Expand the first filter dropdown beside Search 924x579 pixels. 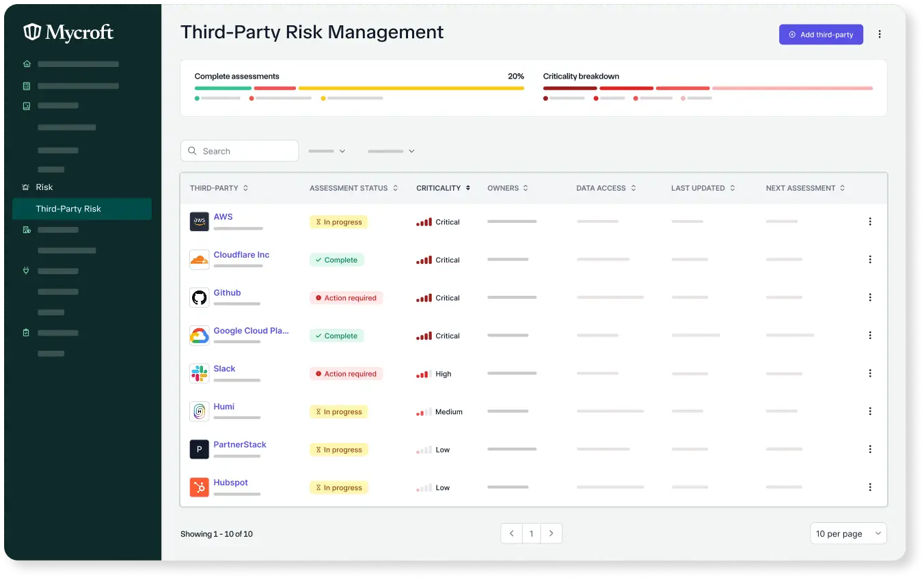[327, 151]
